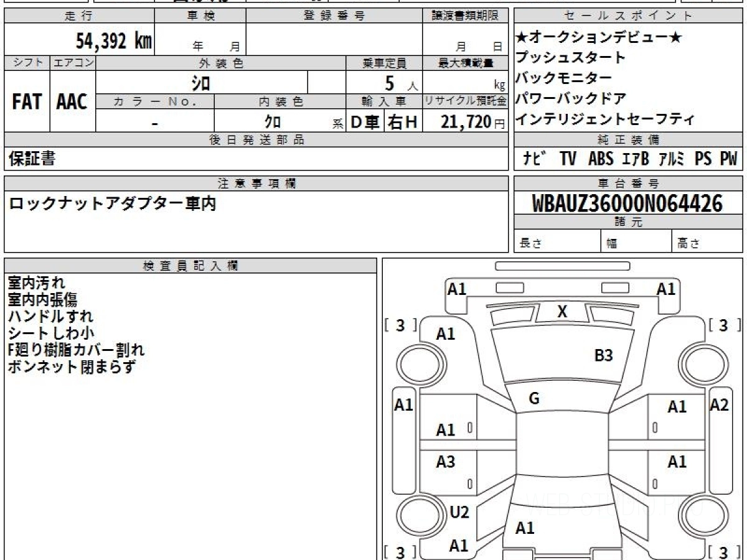Click the AAC air conditioner value
This screenshot has width=747, height=560.
pyautogui.click(x=72, y=102)
